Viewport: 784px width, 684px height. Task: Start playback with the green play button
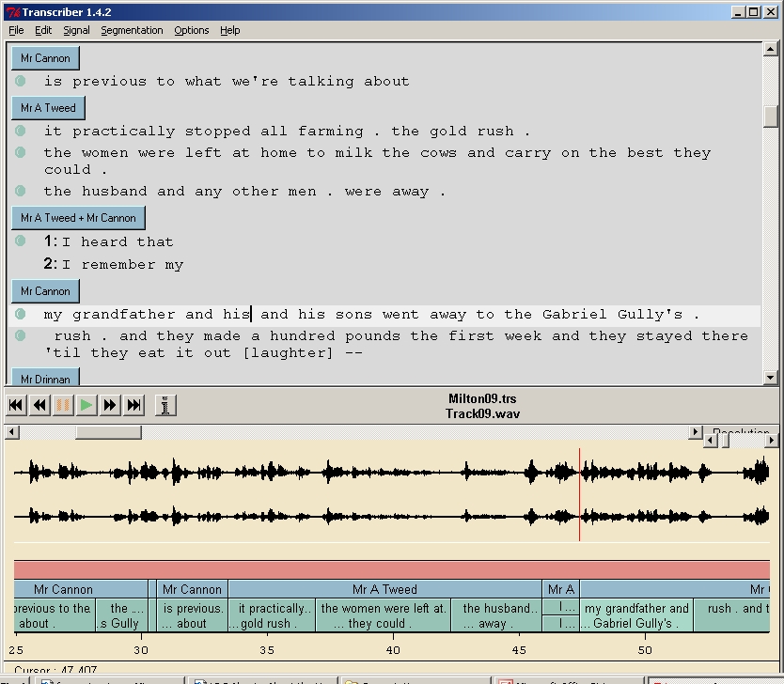86,405
